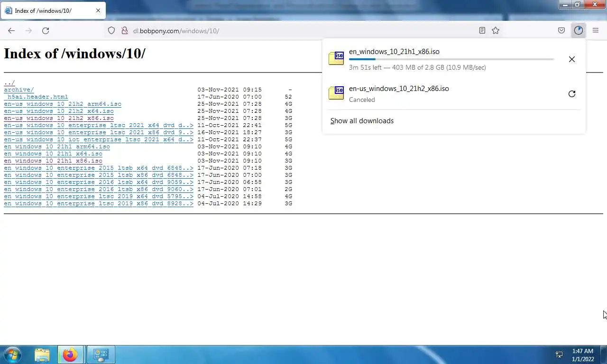The width and height of the screenshot is (607, 364).
Task: Click the en_windows_10_21h1_x86.iso link in listing
Action: pyautogui.click(x=53, y=161)
